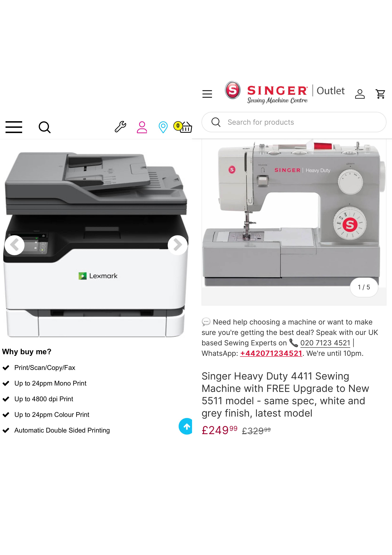Call the 020 7123 4521 phone link
The width and height of the screenshot is (392, 555).
[x=325, y=343]
